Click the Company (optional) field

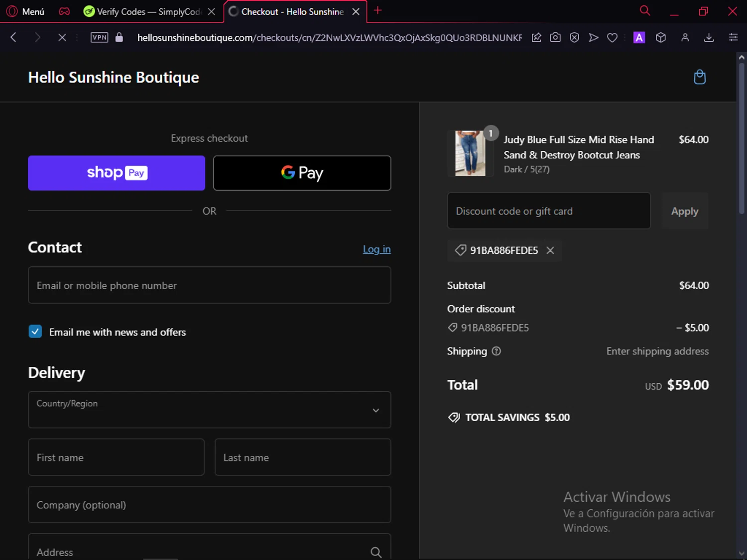[x=210, y=504]
